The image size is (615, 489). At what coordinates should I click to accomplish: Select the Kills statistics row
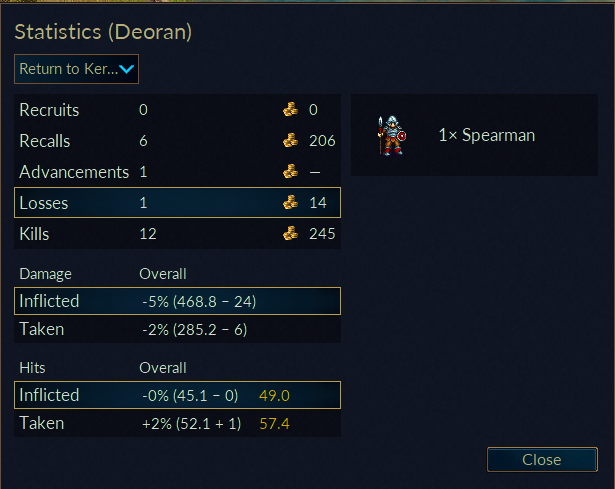[x=177, y=233]
